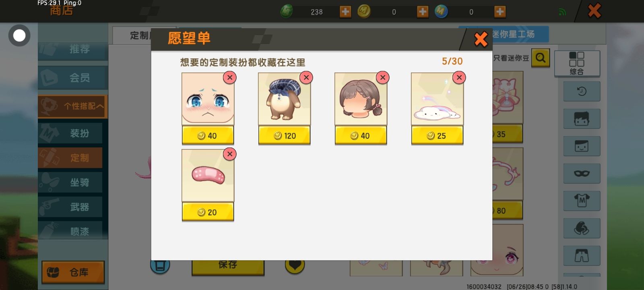The image size is (644, 290).
Task: Click the yellow search magnifier icon
Action: coord(541,58)
